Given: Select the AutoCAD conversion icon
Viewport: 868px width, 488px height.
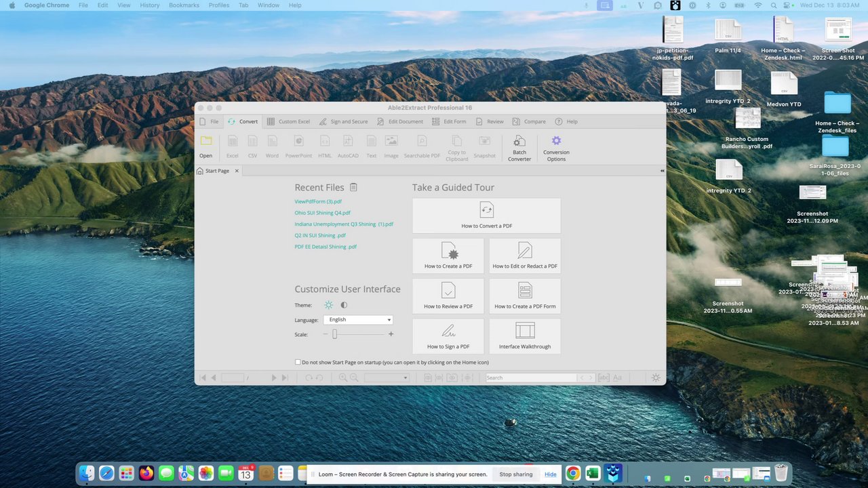Looking at the screenshot, I should [348, 146].
